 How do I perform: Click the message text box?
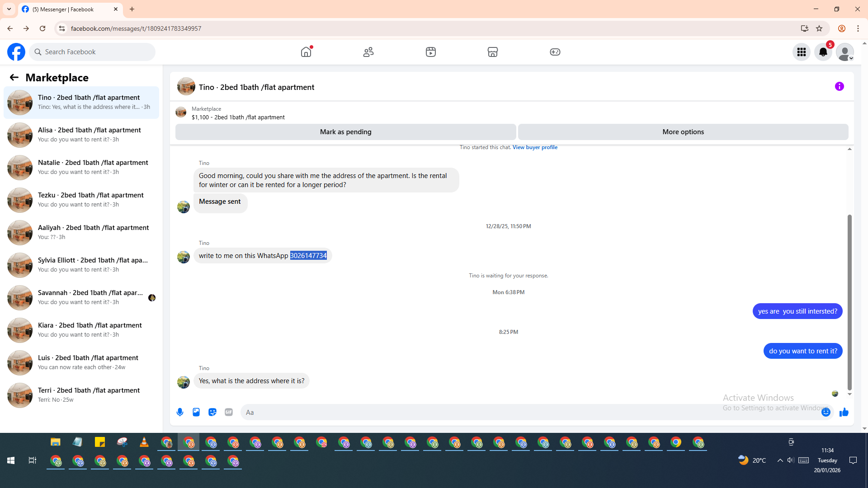coord(531,412)
